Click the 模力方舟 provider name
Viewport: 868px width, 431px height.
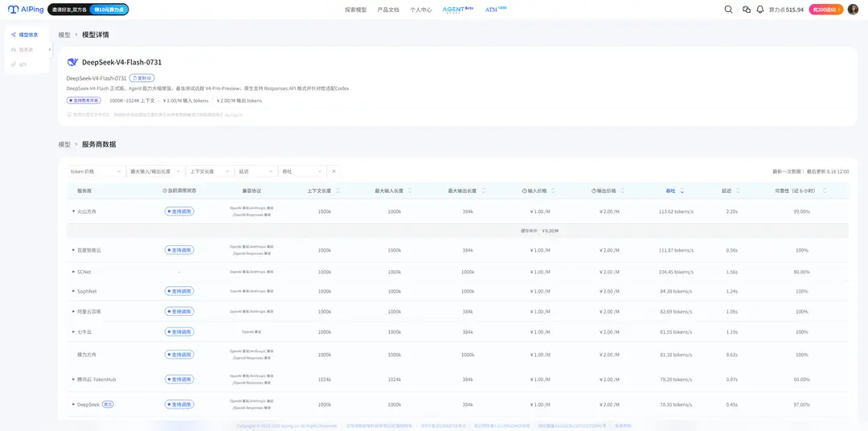pos(86,354)
